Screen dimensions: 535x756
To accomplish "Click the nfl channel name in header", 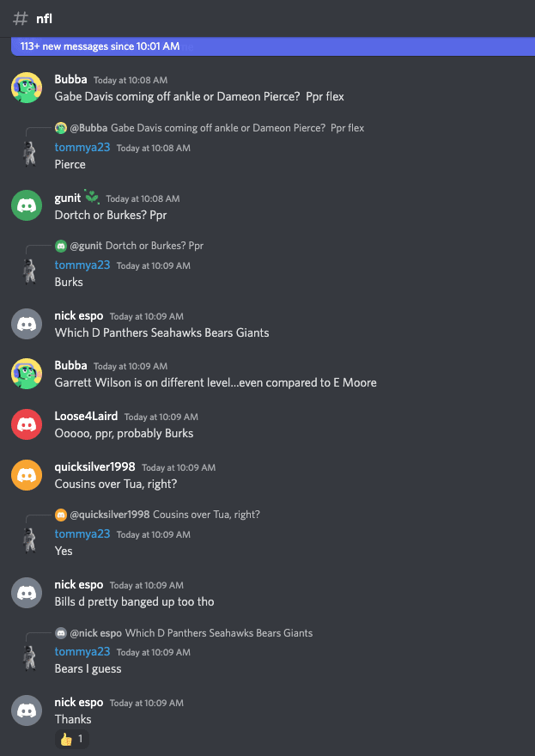I will [x=44, y=19].
